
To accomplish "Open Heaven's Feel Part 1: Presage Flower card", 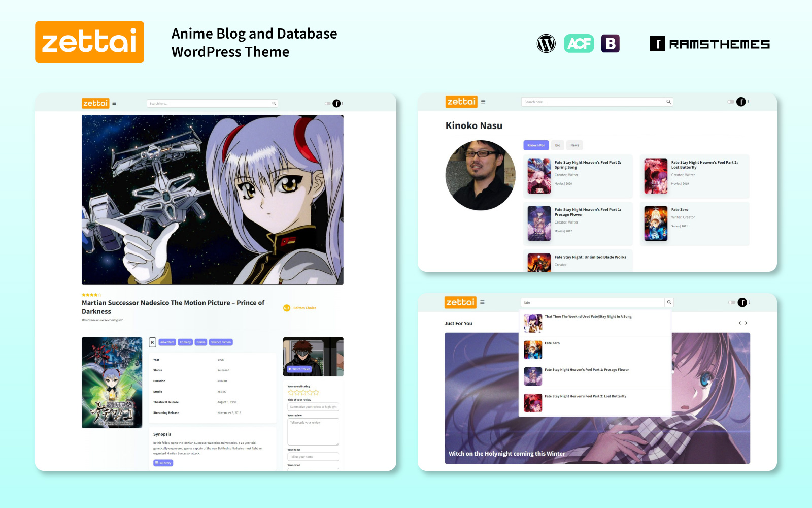I will tap(578, 224).
